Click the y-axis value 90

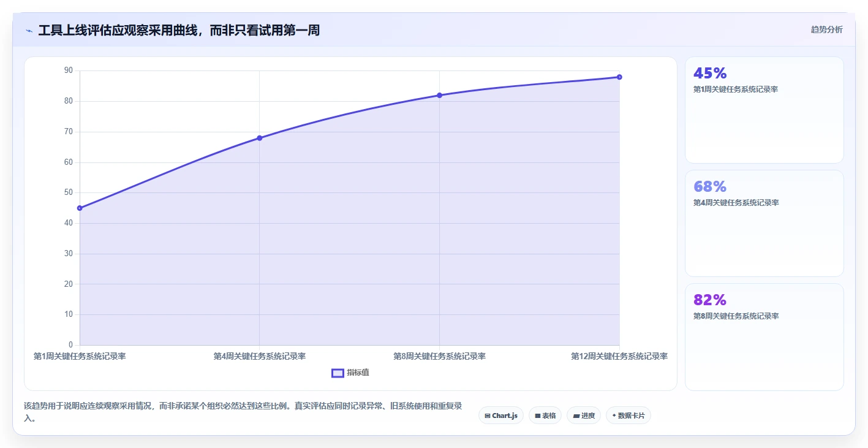click(x=68, y=70)
